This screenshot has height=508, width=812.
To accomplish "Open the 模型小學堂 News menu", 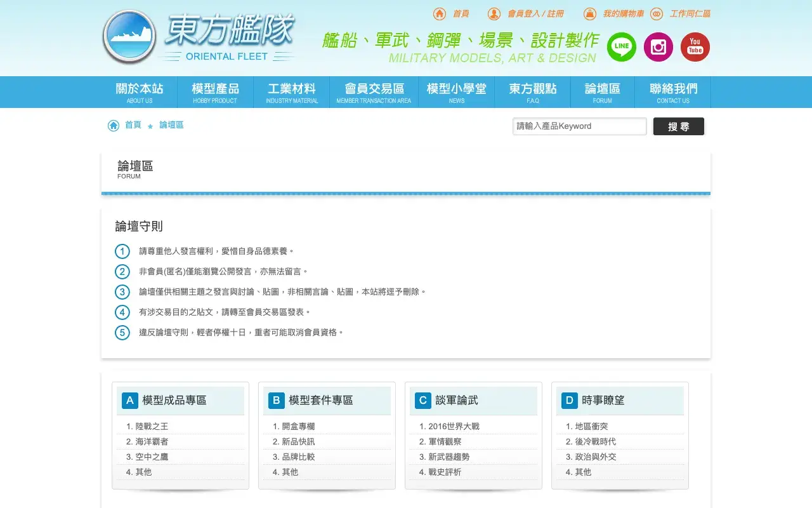I will pyautogui.click(x=457, y=92).
